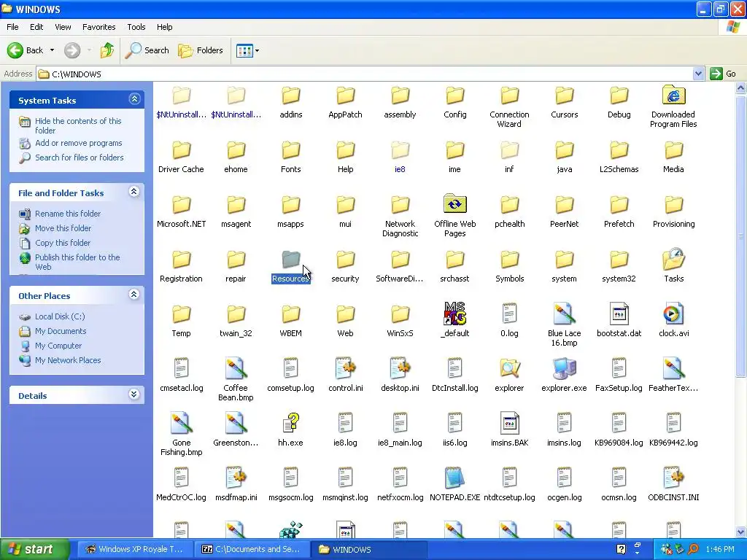Select the control.ini file icon
Image resolution: width=747 pixels, height=560 pixels.
[345, 368]
